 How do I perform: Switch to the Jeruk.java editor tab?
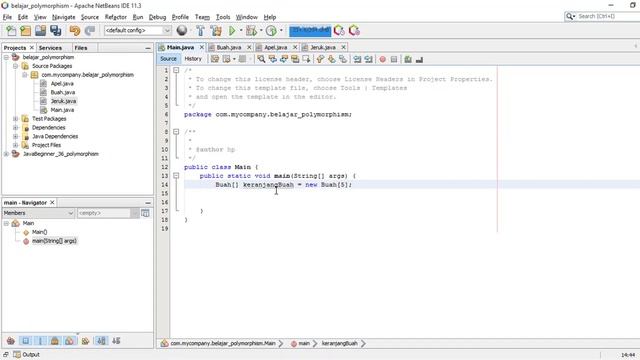pos(322,48)
